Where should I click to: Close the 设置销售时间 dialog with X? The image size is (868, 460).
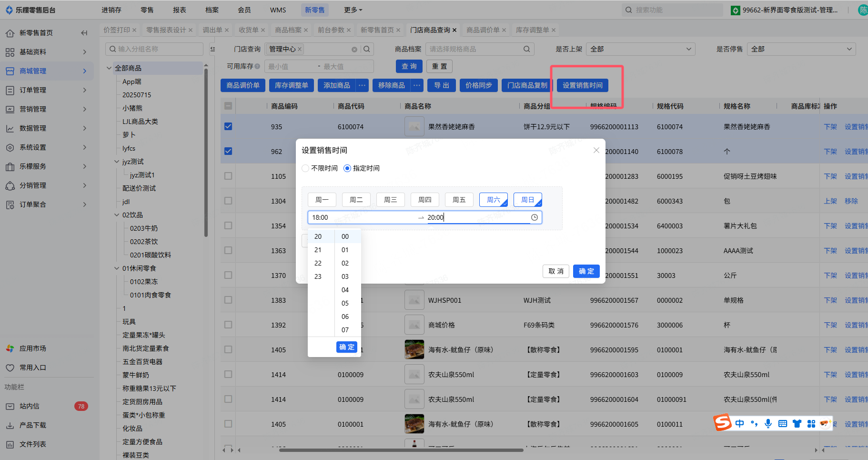coord(596,150)
